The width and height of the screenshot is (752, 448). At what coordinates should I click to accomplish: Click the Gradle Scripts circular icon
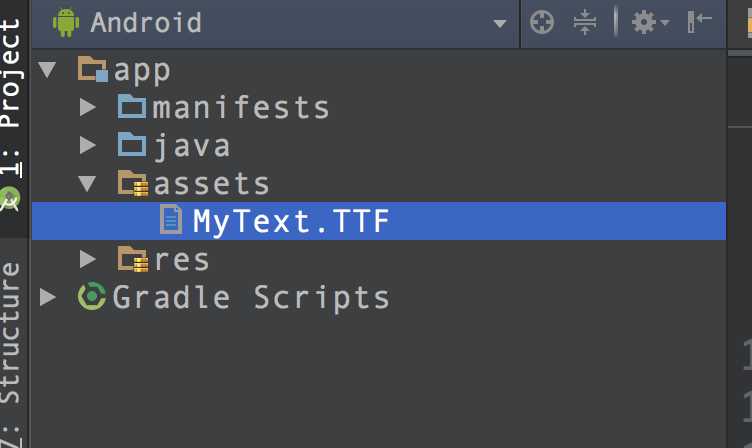tap(91, 296)
